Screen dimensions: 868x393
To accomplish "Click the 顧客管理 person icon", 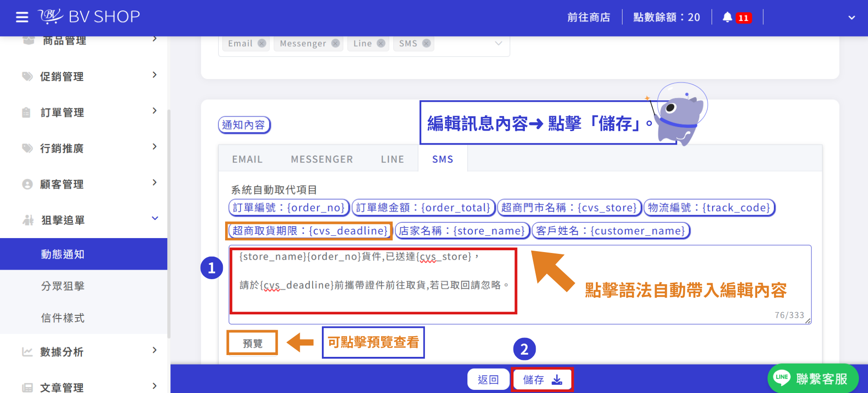I will point(27,184).
